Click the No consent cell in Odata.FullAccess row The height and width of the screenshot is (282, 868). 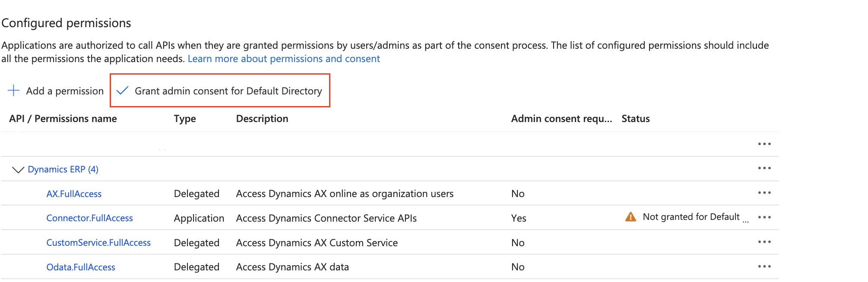[518, 267]
